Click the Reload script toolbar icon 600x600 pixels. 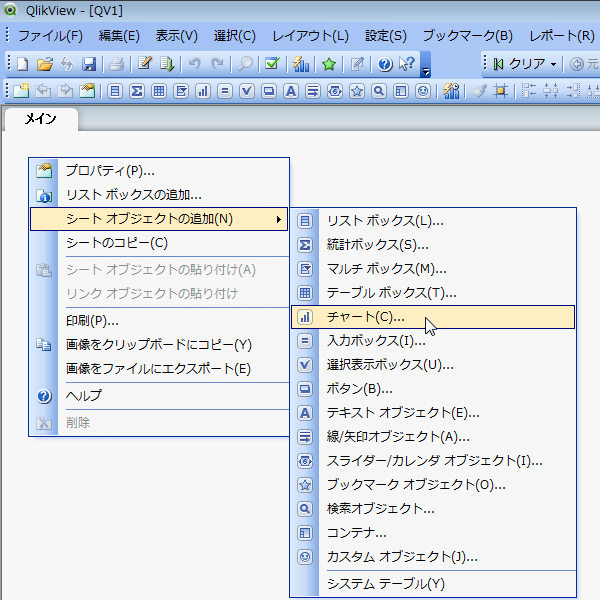[x=167, y=64]
